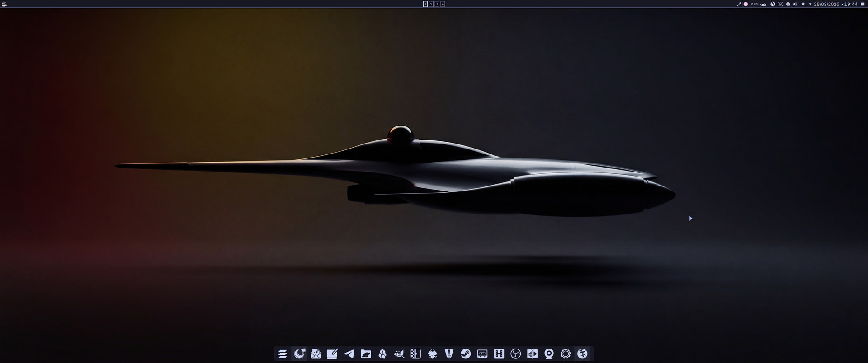Launch Inkscape from the dock

click(432, 354)
